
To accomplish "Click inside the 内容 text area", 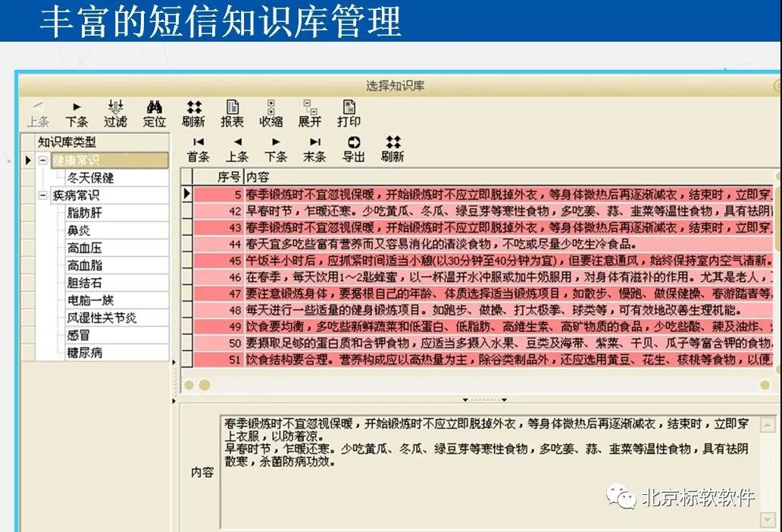I will click(x=490, y=472).
